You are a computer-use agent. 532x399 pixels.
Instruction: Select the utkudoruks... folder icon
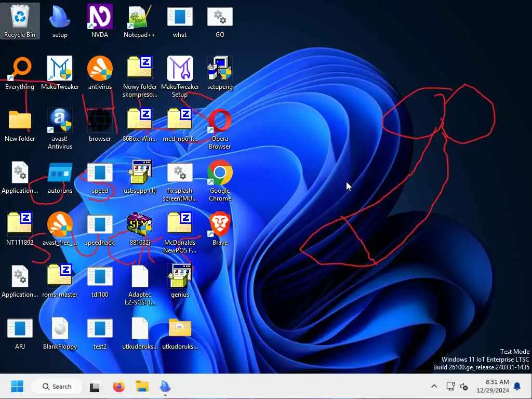coord(179,333)
